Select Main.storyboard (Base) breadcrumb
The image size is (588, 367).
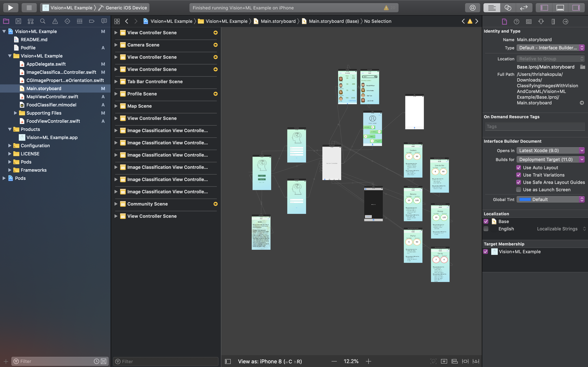(333, 21)
